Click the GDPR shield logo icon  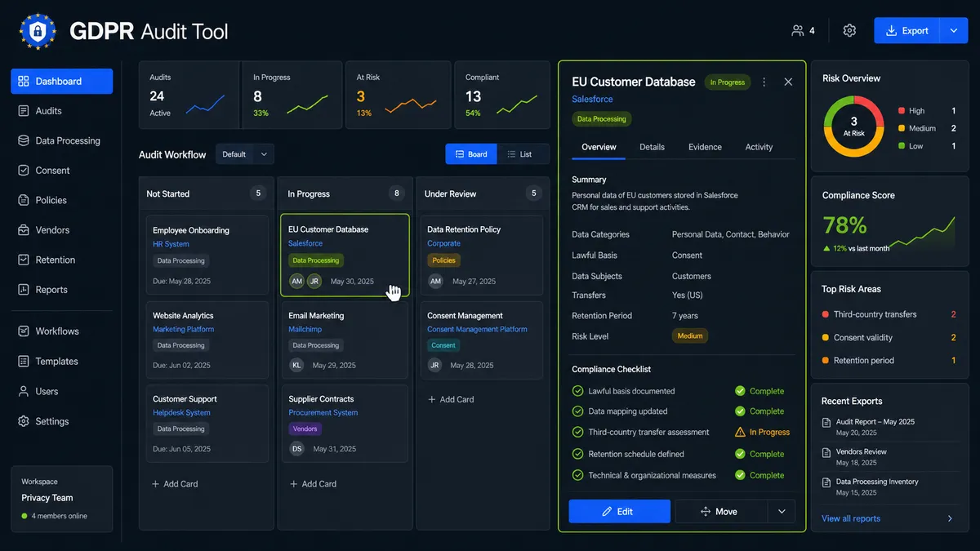pyautogui.click(x=37, y=31)
